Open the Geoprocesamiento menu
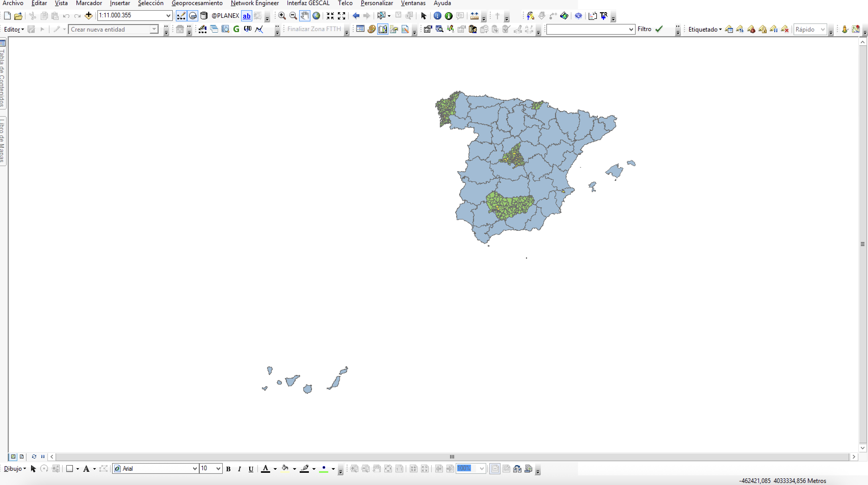Screen dimensions: 868x485 [x=197, y=3]
